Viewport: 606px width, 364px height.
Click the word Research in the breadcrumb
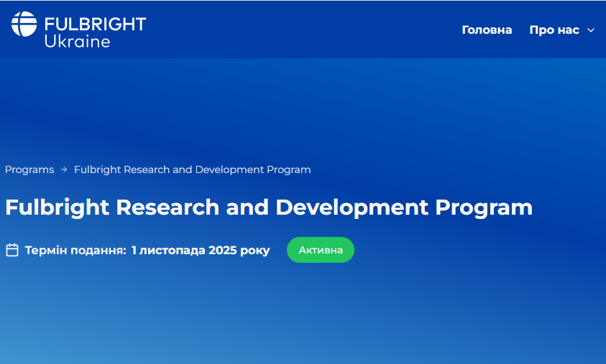(x=147, y=170)
